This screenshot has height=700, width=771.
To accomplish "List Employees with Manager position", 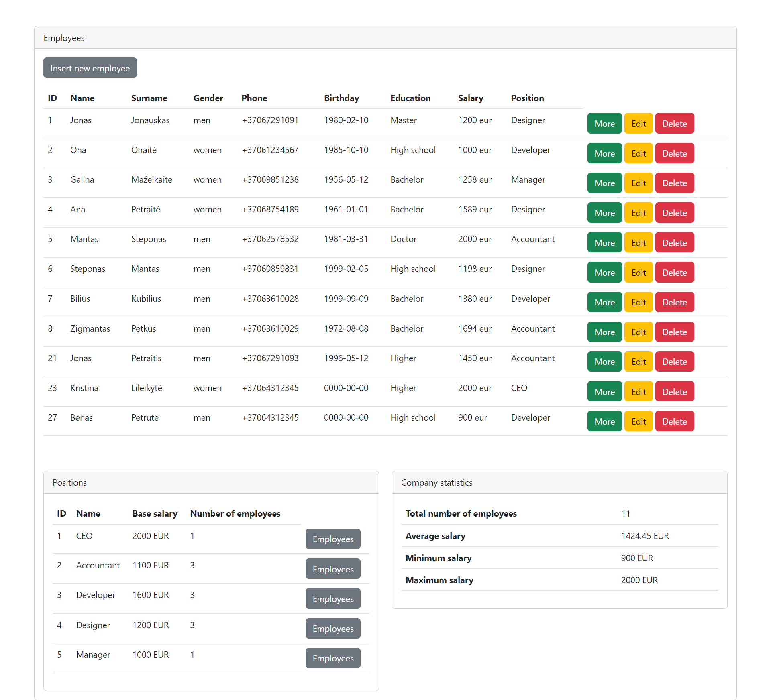I will click(x=332, y=658).
